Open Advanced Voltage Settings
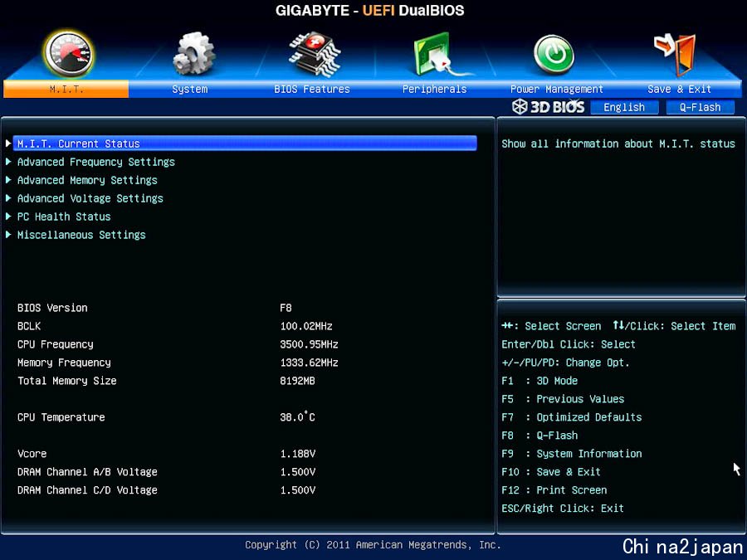Screen dimensions: 747x560 [x=90, y=198]
